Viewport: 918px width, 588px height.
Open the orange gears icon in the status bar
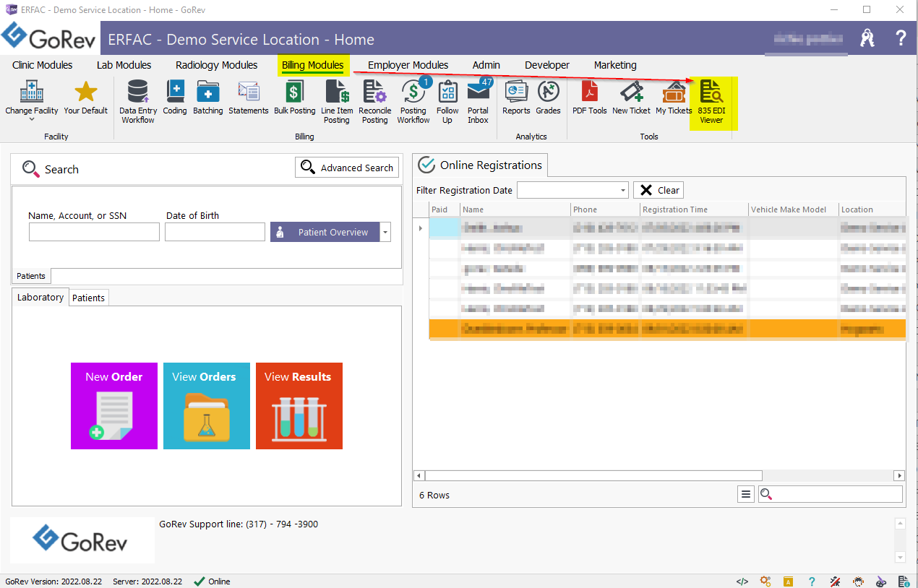point(765,581)
